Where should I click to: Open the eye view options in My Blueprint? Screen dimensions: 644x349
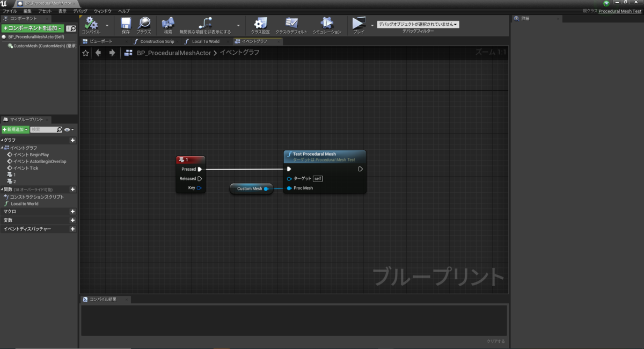69,129
